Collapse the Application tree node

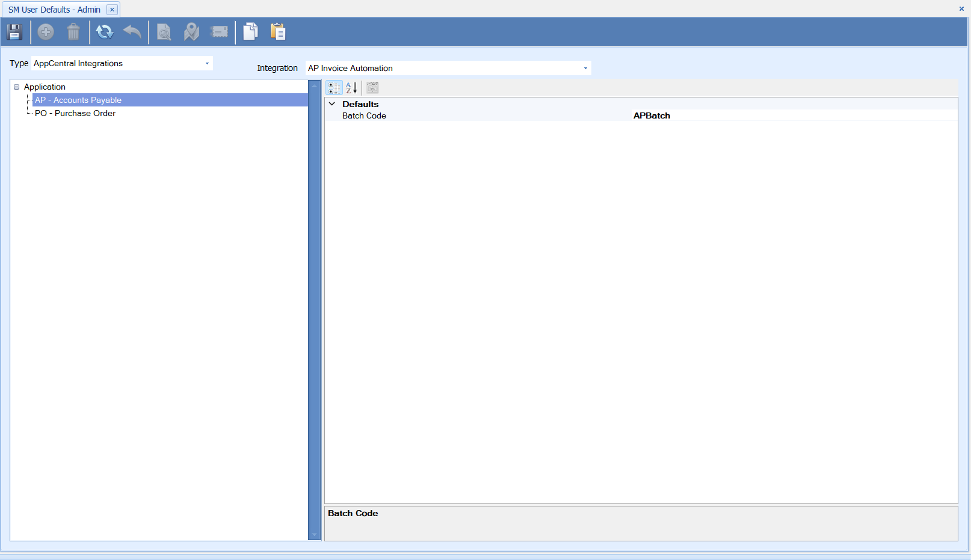(x=17, y=87)
